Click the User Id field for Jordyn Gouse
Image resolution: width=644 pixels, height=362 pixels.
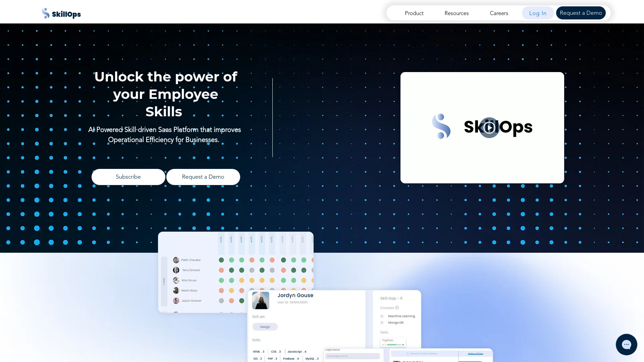tap(293, 302)
